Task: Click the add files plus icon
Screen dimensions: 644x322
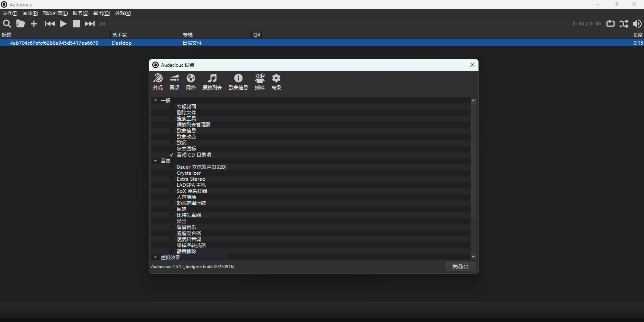Action: (x=34, y=24)
